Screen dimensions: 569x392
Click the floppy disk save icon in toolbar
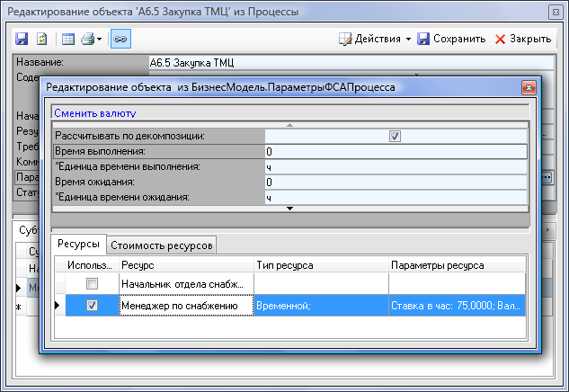[x=22, y=39]
